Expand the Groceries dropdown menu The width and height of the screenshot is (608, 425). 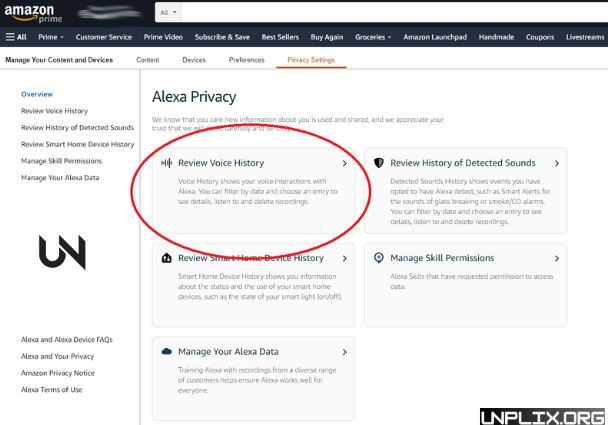click(373, 37)
